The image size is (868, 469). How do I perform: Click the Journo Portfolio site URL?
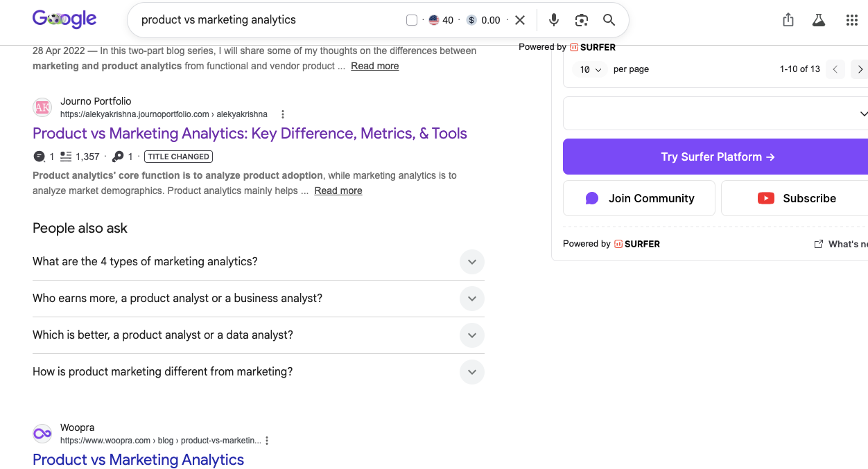click(164, 114)
